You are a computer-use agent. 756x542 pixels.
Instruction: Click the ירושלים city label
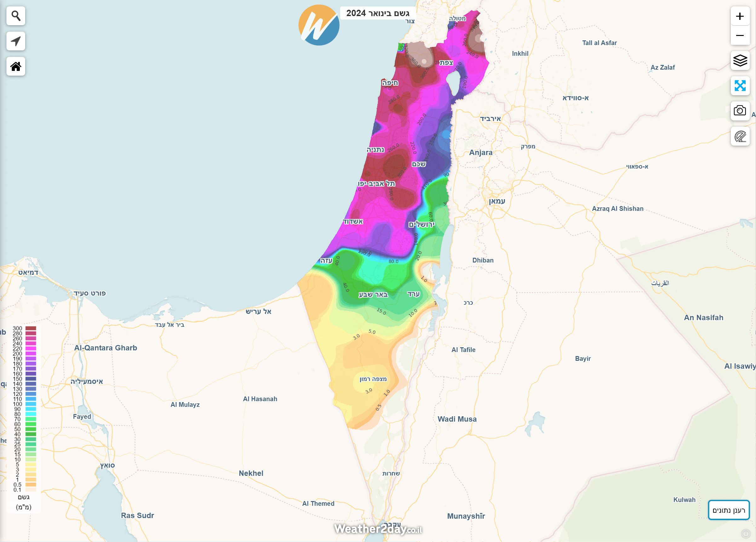point(422,224)
